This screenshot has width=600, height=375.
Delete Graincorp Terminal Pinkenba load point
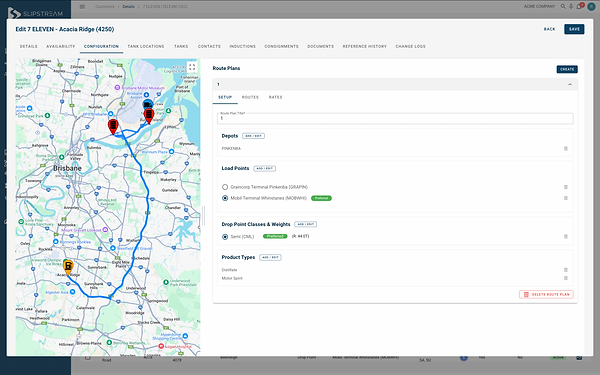click(x=566, y=187)
